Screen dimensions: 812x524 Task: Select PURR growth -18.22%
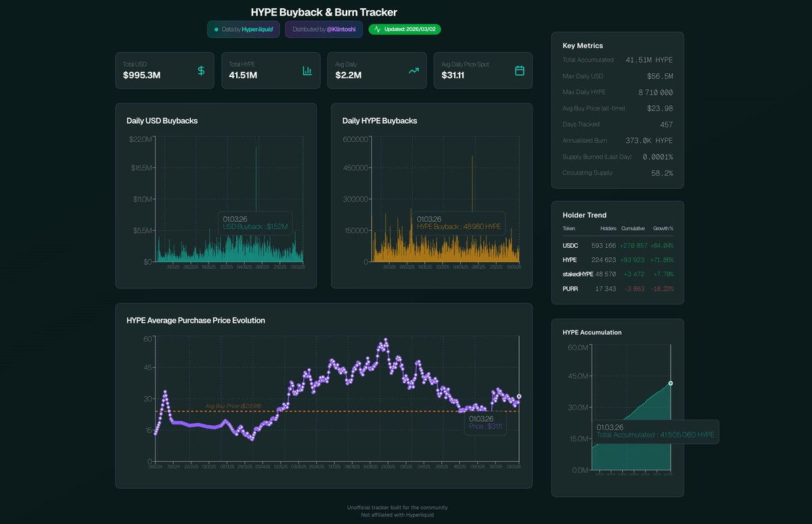coord(661,289)
